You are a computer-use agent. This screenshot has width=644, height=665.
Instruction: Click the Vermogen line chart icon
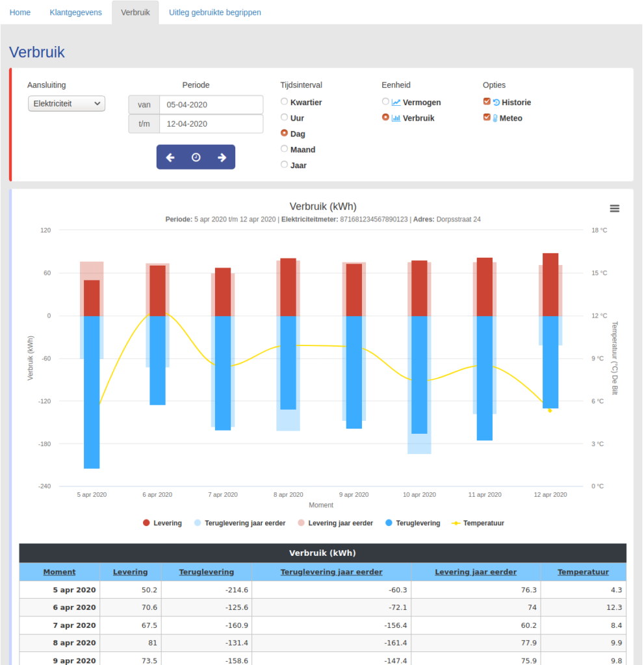coord(396,102)
